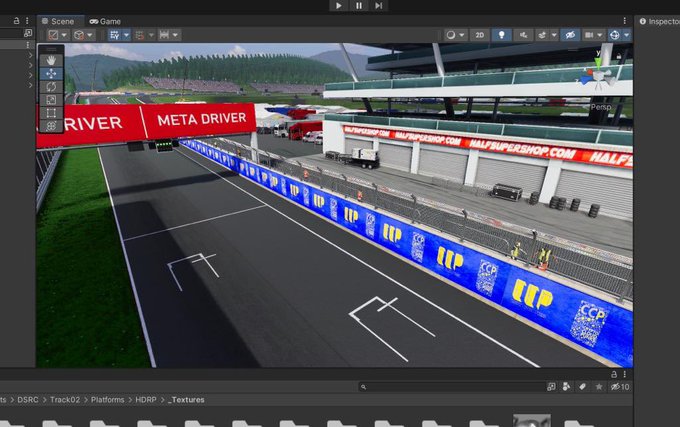Select the Hand (view) tool
This screenshot has width=680, height=427.
(x=51, y=60)
